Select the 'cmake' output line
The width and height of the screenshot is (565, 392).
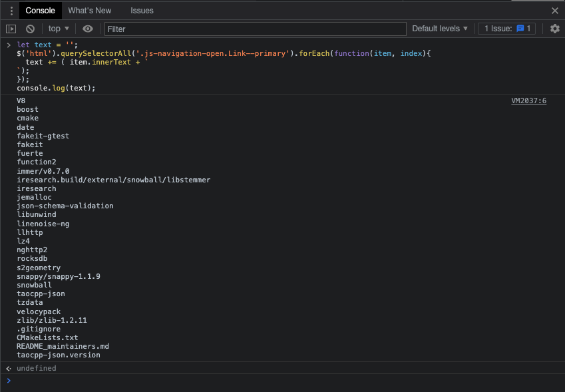[27, 118]
